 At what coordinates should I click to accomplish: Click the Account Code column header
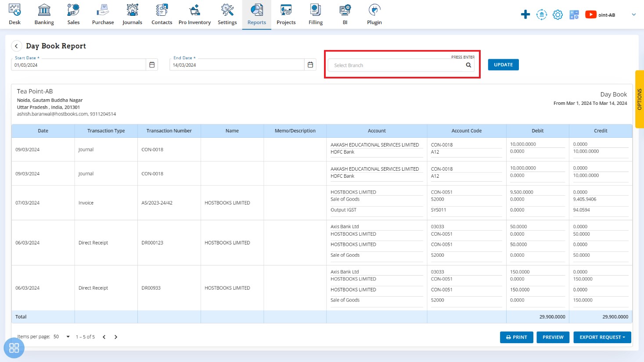[x=466, y=131]
